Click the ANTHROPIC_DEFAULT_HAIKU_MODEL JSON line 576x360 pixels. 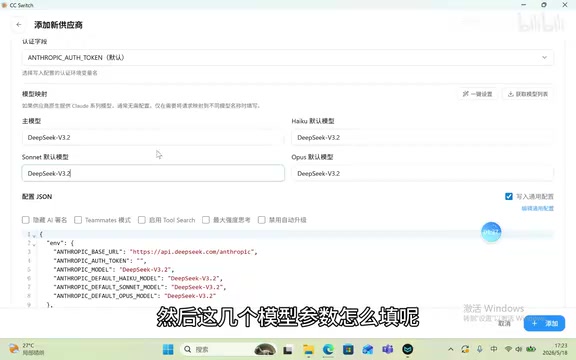coord(138,278)
